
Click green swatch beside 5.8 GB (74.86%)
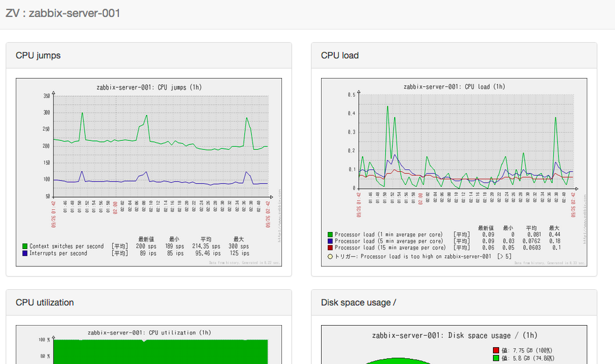pyautogui.click(x=496, y=358)
